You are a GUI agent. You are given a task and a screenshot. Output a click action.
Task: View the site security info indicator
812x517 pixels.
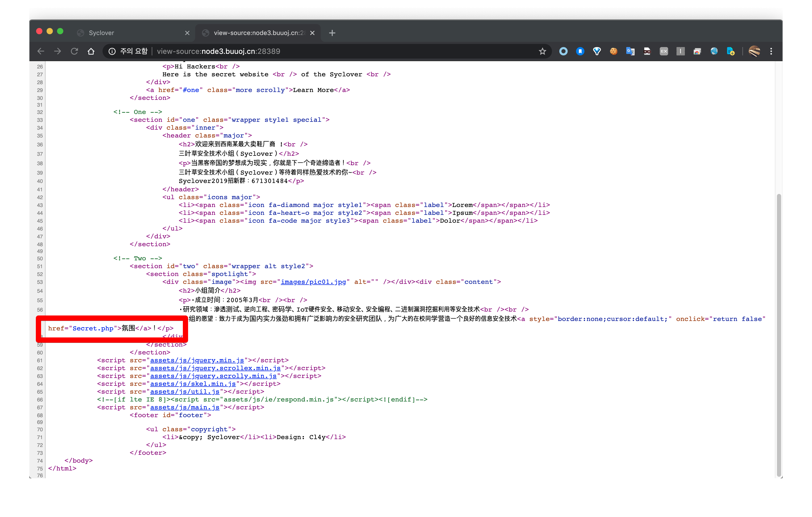pyautogui.click(x=112, y=51)
